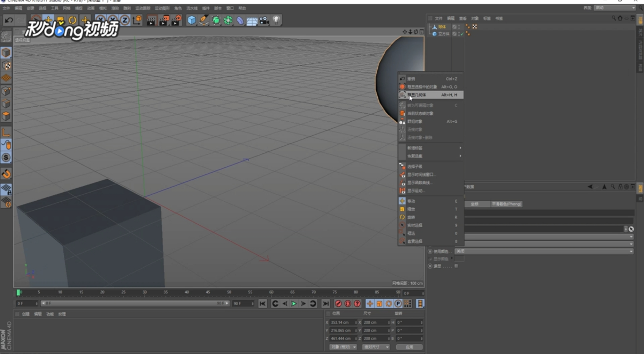Add a camera object

click(x=264, y=20)
